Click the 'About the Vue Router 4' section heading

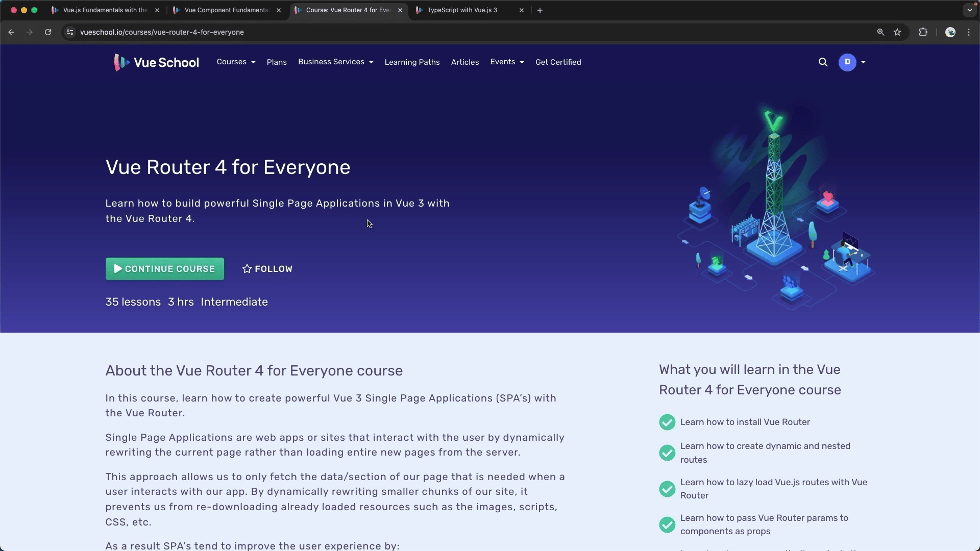click(254, 371)
